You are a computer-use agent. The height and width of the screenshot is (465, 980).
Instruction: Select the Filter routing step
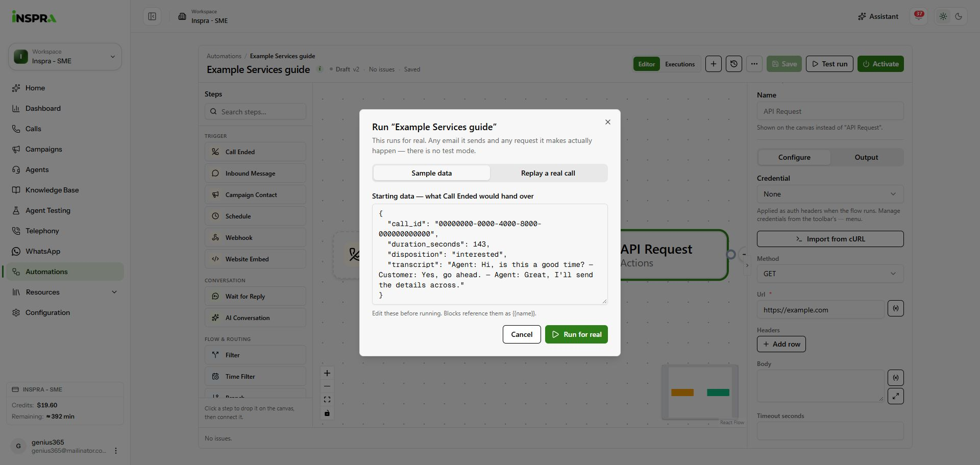tap(255, 355)
